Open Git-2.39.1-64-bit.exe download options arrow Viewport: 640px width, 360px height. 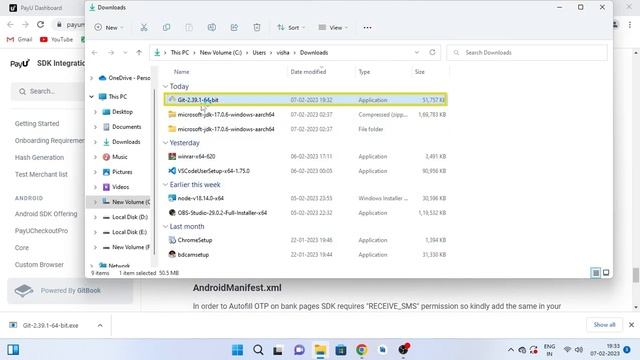pos(100,325)
